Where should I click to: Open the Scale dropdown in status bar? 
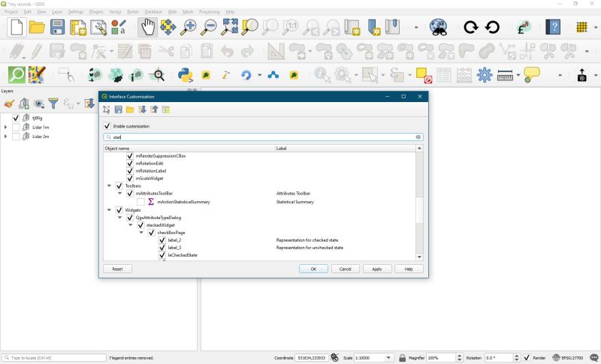388,357
